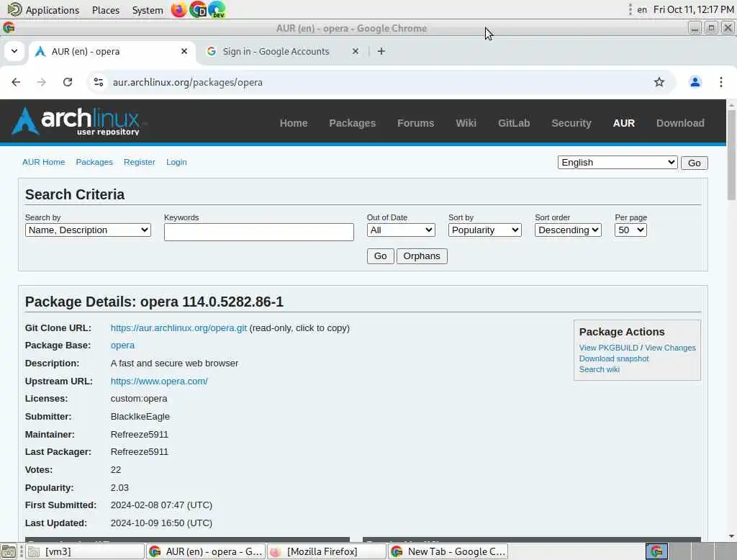Click Go next to language selector

click(x=695, y=163)
